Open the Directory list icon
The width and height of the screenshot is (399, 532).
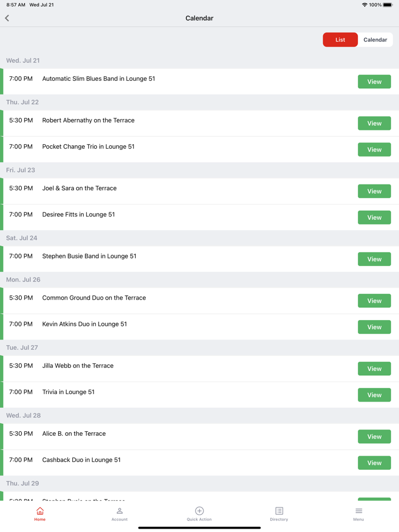tap(279, 511)
